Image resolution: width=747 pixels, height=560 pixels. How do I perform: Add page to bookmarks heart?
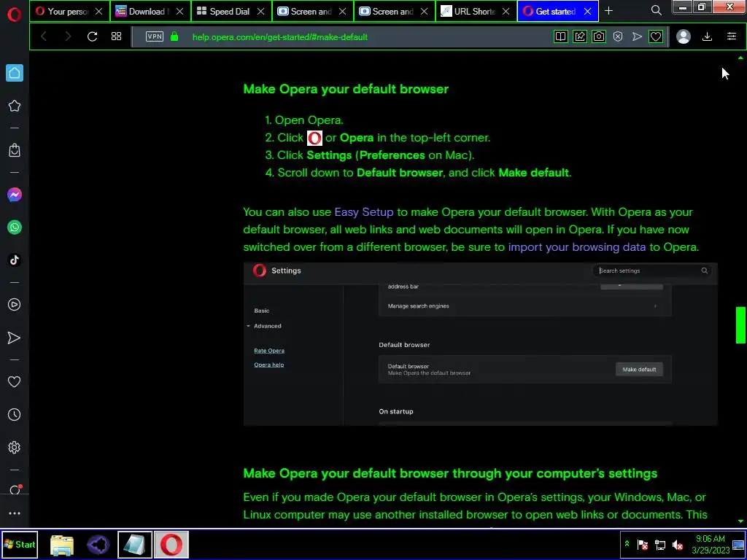[656, 36]
